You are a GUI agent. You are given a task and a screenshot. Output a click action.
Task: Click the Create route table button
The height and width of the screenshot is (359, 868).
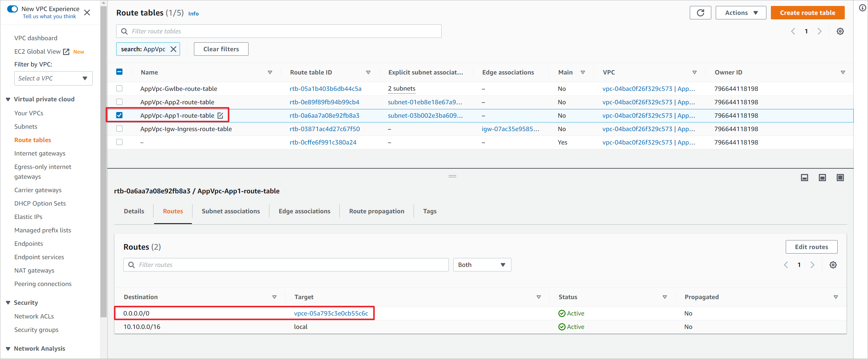(x=807, y=13)
